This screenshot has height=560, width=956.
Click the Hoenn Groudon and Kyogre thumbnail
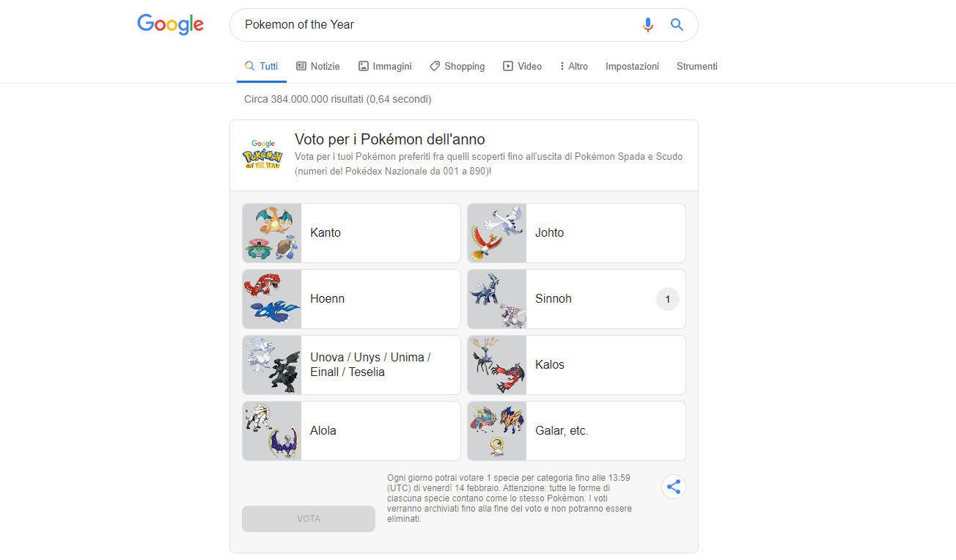(272, 299)
